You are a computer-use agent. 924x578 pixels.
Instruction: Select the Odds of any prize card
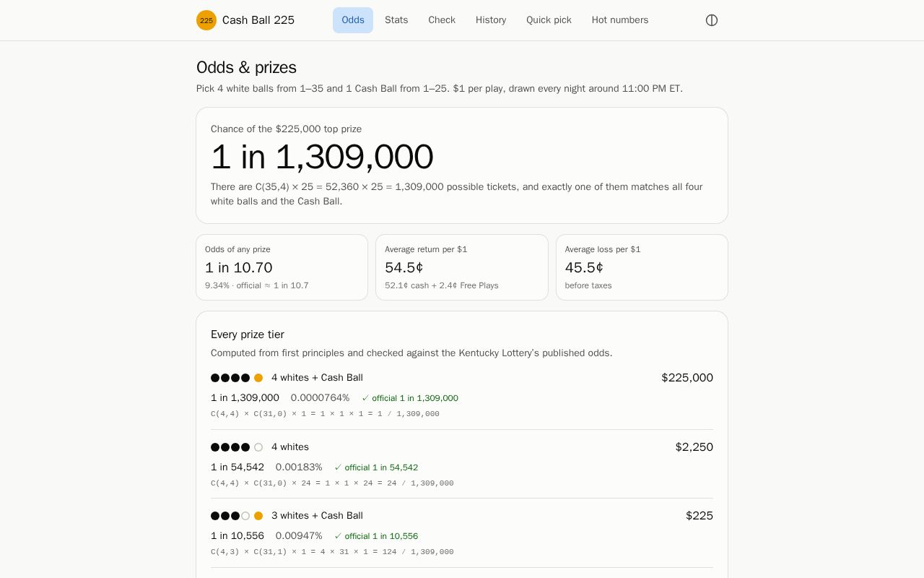coord(282,267)
